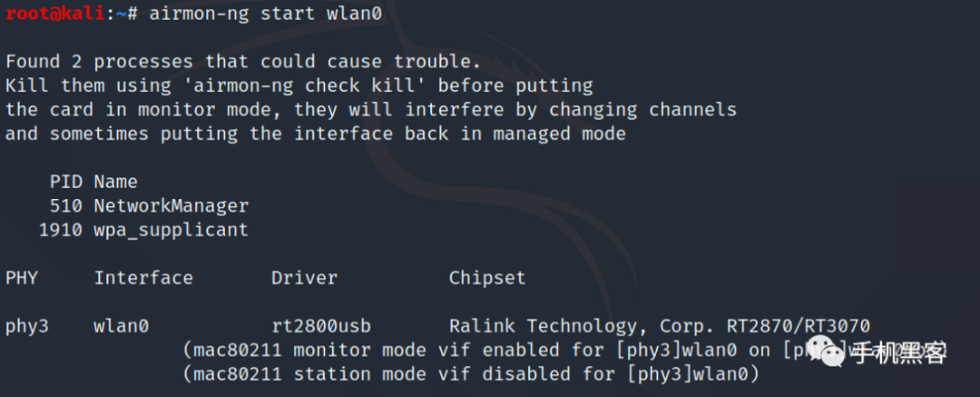Click the 'station mode vif disabled' line

pos(471,374)
